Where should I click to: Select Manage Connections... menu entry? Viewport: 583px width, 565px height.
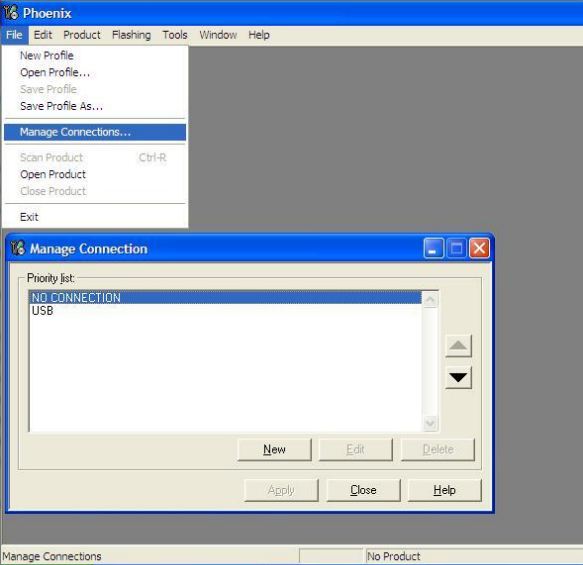[x=95, y=132]
